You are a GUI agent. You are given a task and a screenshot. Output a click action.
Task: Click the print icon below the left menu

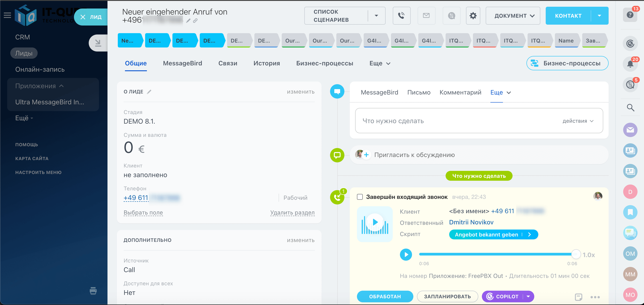coord(93,291)
